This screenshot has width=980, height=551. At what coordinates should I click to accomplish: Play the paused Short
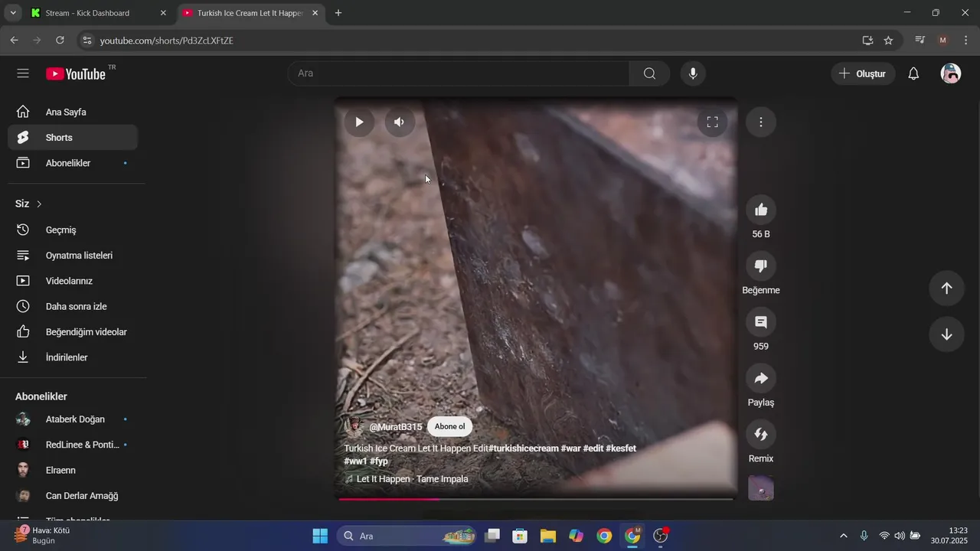[359, 122]
